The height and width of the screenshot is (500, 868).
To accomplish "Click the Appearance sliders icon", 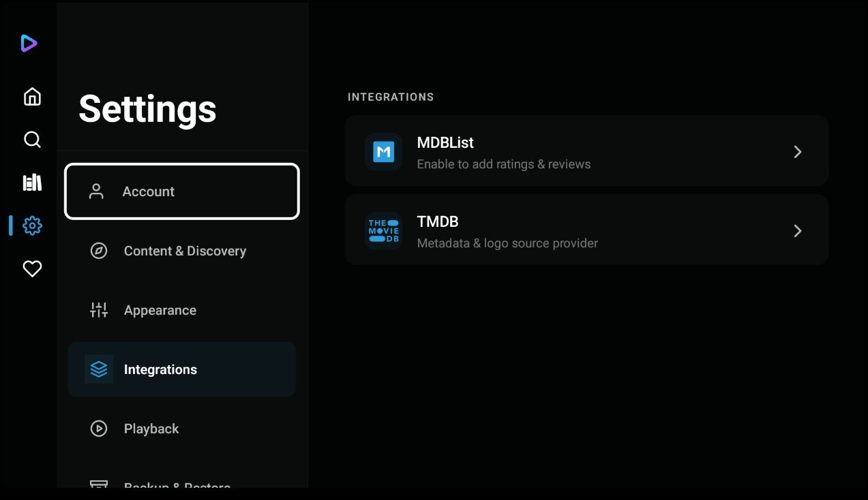I will click(99, 310).
